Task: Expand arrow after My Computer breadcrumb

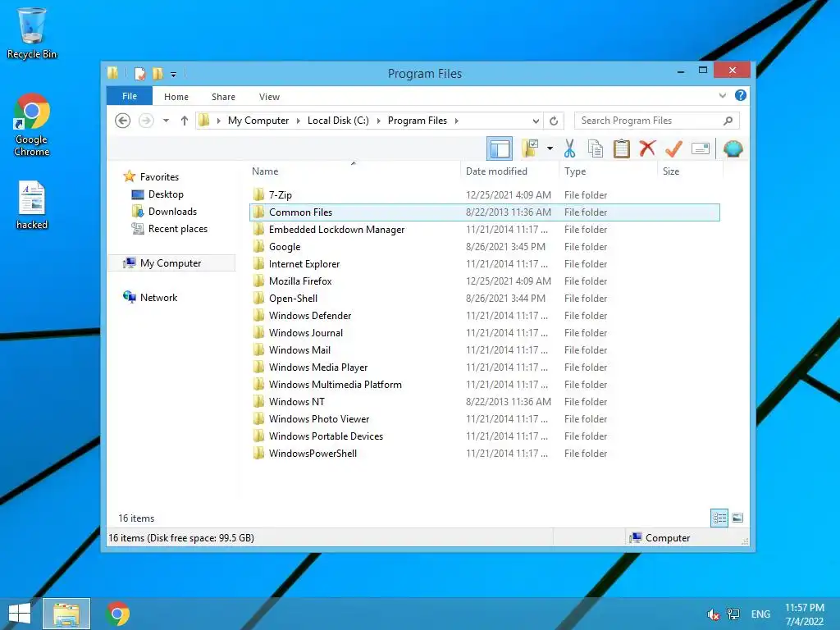Action: 299,121
